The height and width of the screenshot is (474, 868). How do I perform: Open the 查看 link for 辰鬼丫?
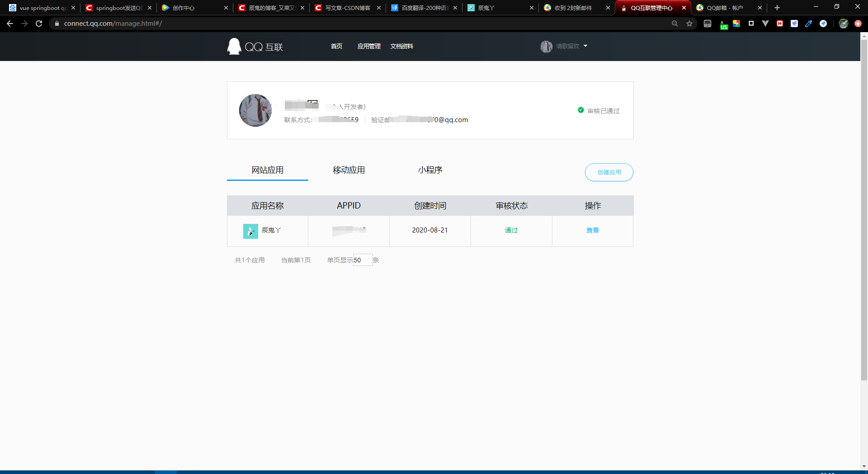click(x=592, y=230)
